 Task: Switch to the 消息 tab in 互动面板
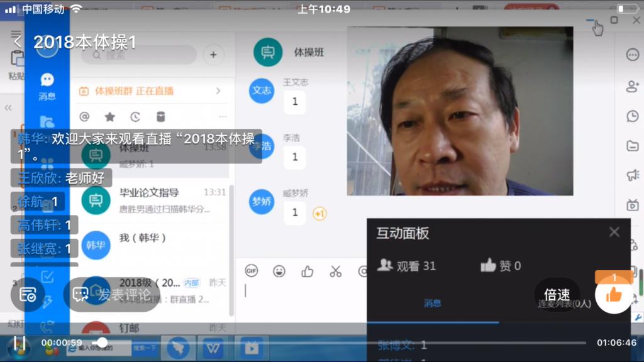(x=433, y=303)
